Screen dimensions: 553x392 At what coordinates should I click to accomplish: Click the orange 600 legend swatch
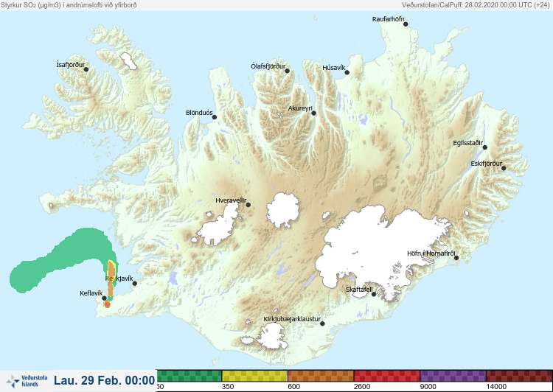click(321, 376)
